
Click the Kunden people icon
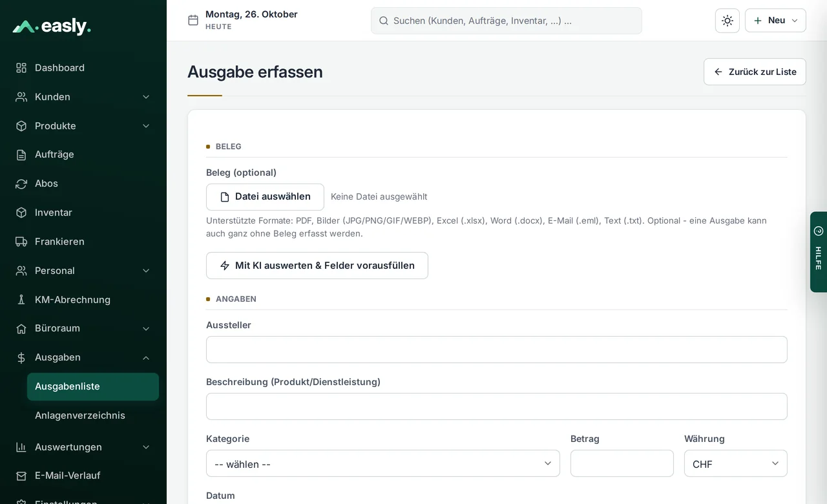pos(21,97)
